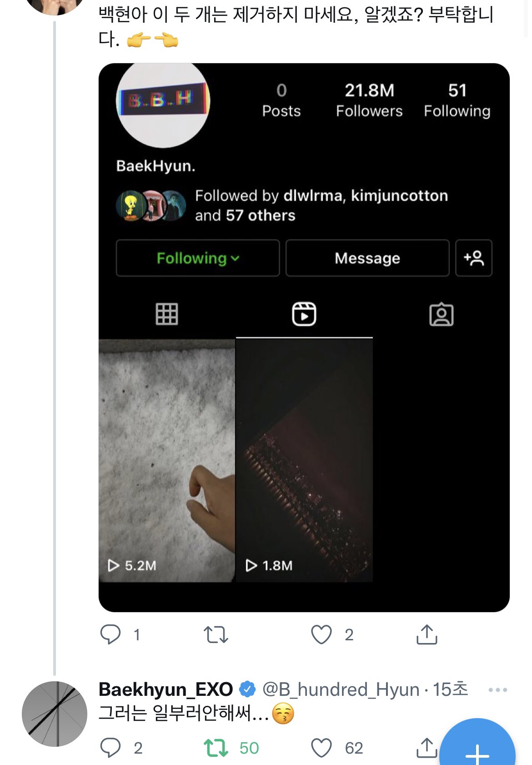Reply to Baekhyun_EXO's tweet
Viewport: 532px width, 765px height.
pos(110,748)
